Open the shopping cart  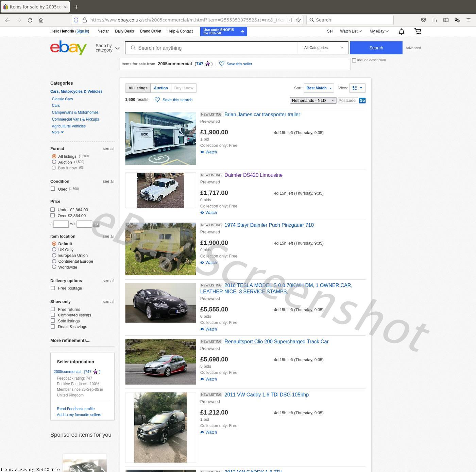[x=418, y=32]
